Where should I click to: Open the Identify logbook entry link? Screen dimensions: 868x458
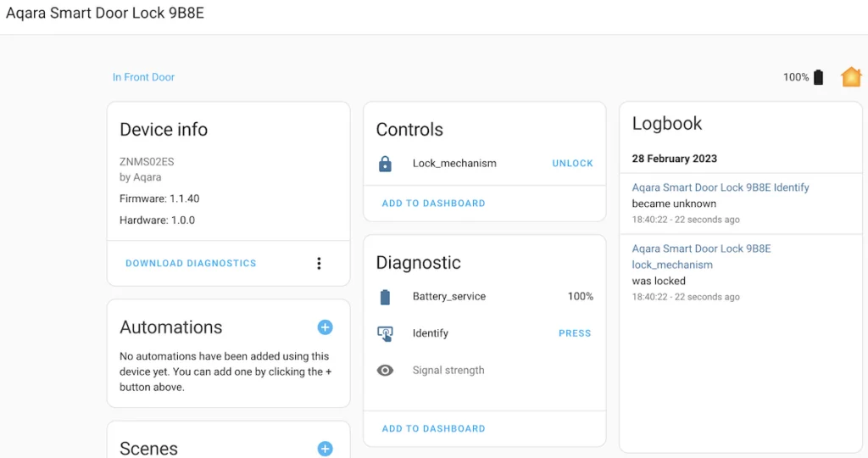point(721,187)
